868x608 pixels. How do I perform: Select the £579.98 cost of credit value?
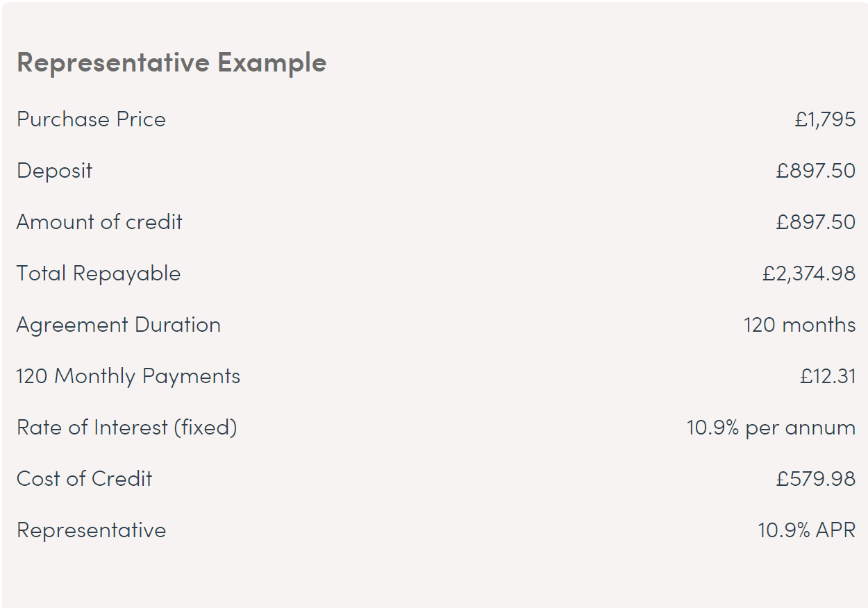point(815,479)
